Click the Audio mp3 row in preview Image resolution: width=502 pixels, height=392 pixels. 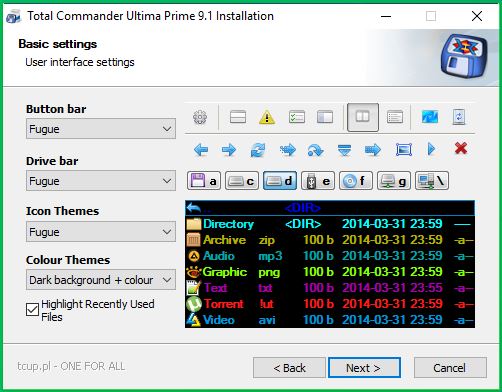coord(330,256)
